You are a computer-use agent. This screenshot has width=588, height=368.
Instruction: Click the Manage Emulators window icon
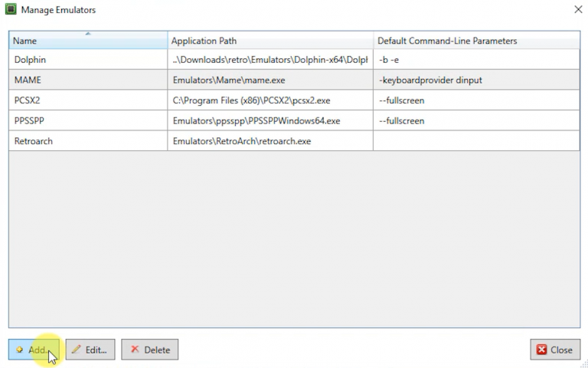coord(10,10)
